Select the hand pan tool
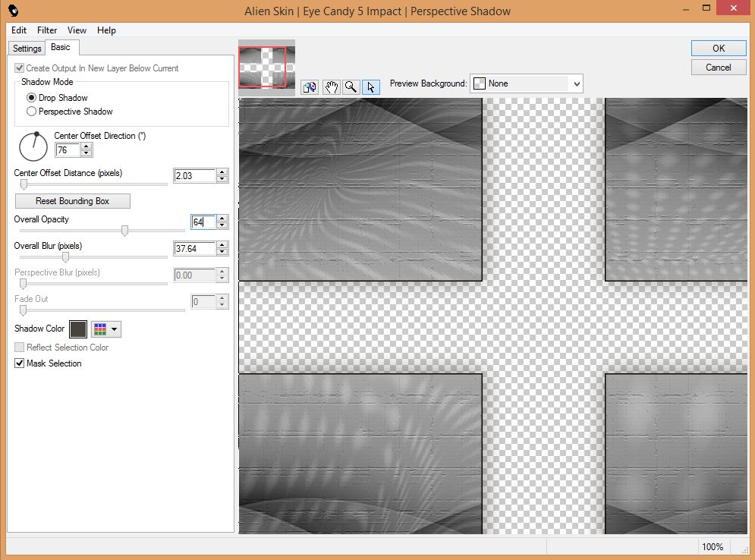The width and height of the screenshot is (755, 560). coord(332,87)
